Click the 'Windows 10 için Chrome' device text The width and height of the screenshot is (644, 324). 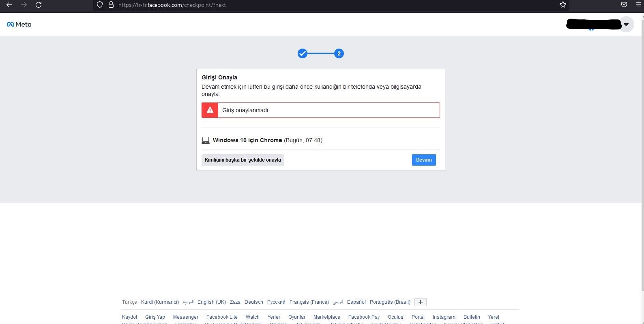tap(247, 140)
